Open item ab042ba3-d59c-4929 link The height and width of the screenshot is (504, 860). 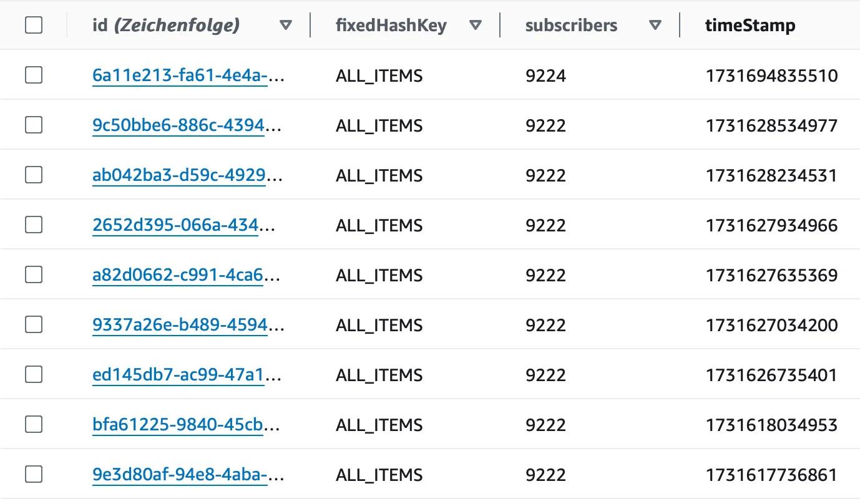pyautogui.click(x=187, y=176)
